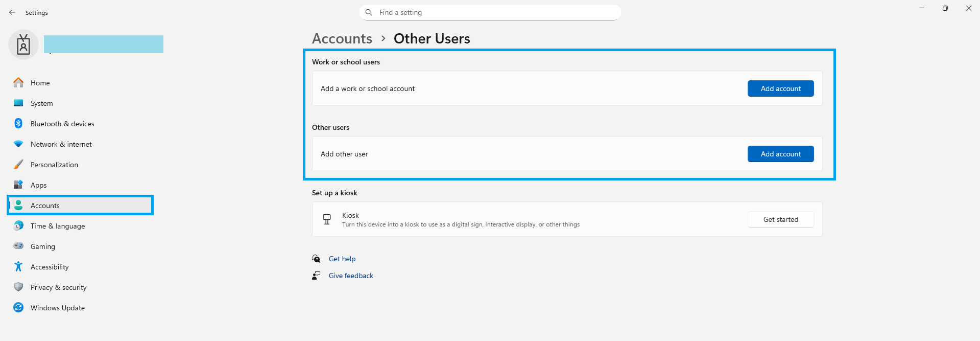Go to Time & language settings
Viewport: 980px width, 341px height.
(x=57, y=226)
